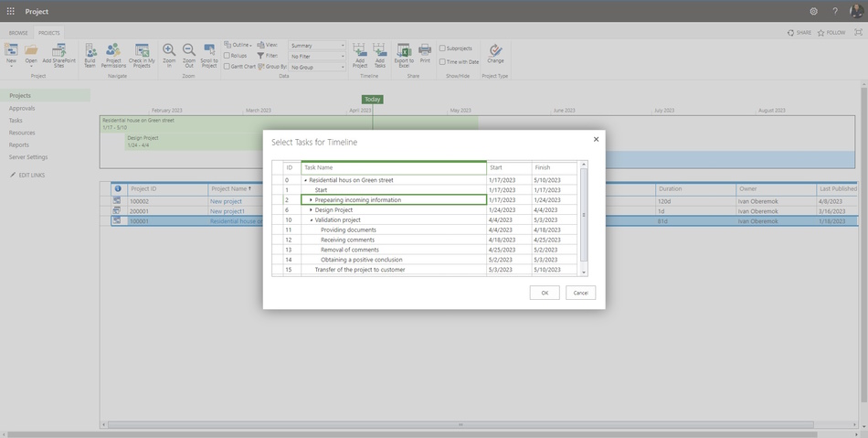Switch to the BROWSE tab

click(18, 33)
